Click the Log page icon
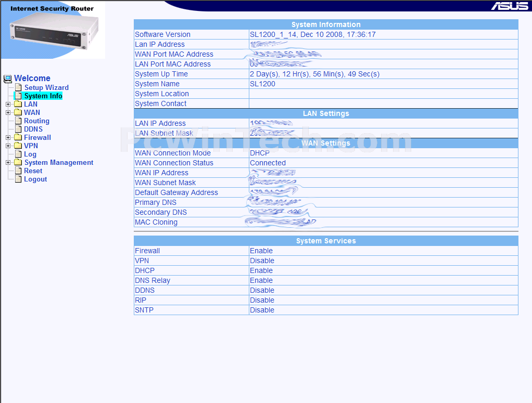The image size is (532, 403). [18, 154]
